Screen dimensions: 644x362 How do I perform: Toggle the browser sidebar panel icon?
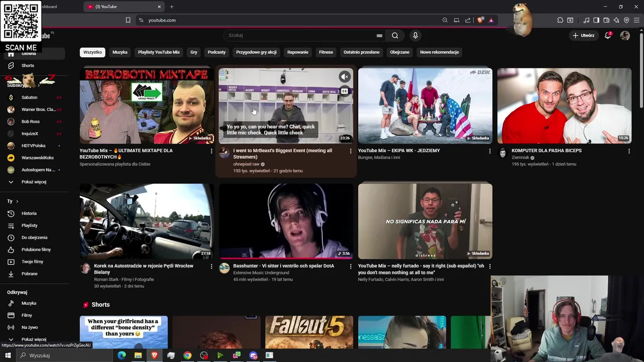coord(596,20)
